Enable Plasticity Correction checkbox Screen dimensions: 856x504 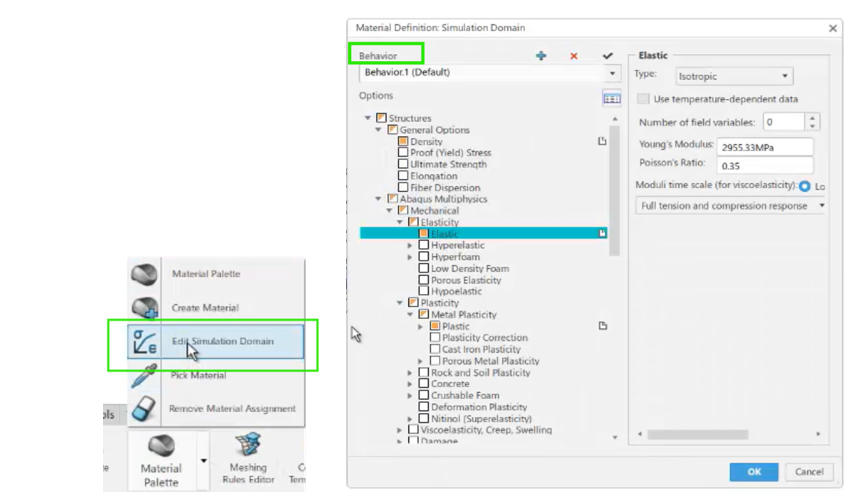click(x=435, y=337)
